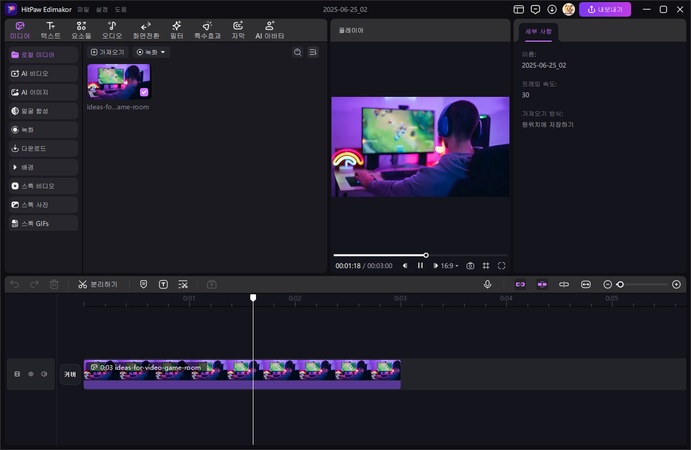Select the 세부 사항 details tab
691x450 pixels.
pyautogui.click(x=538, y=32)
